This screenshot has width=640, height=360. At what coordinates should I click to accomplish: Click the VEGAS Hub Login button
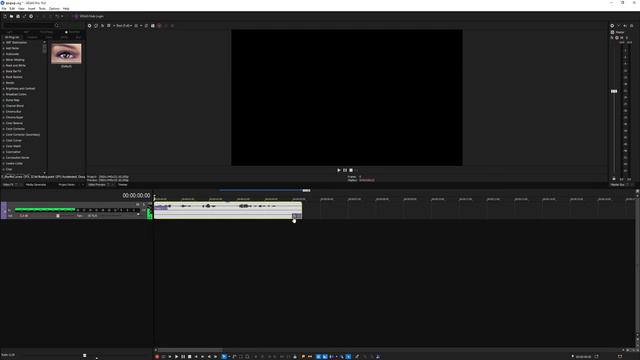[89, 16]
